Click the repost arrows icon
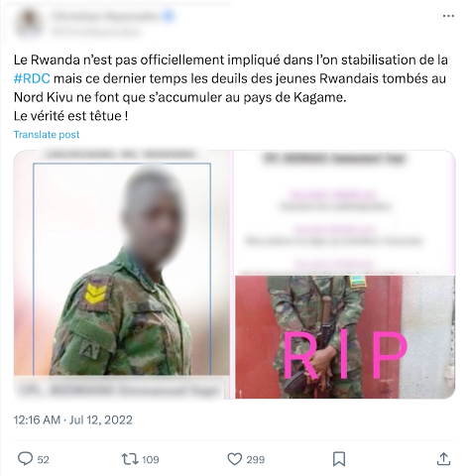Viewport: 468px width, 476px height. 130,459
